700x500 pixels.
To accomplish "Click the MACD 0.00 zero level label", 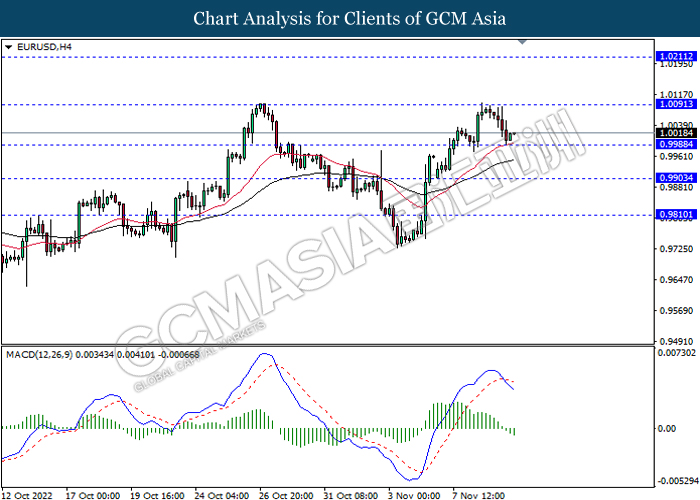I will [667, 429].
